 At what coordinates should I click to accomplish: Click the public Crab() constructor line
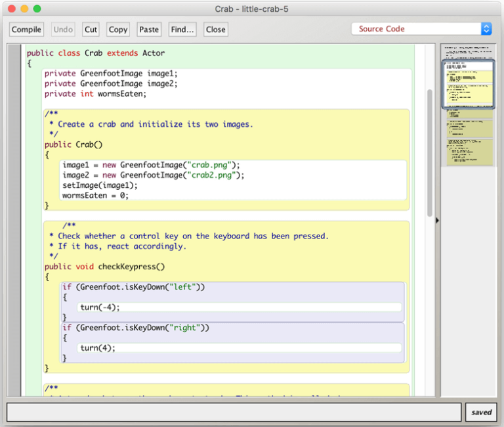(x=74, y=145)
